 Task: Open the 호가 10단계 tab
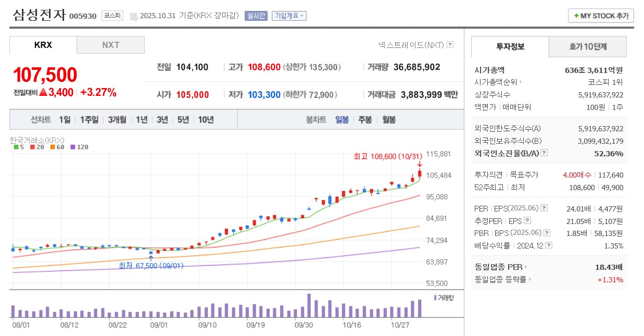coord(587,46)
